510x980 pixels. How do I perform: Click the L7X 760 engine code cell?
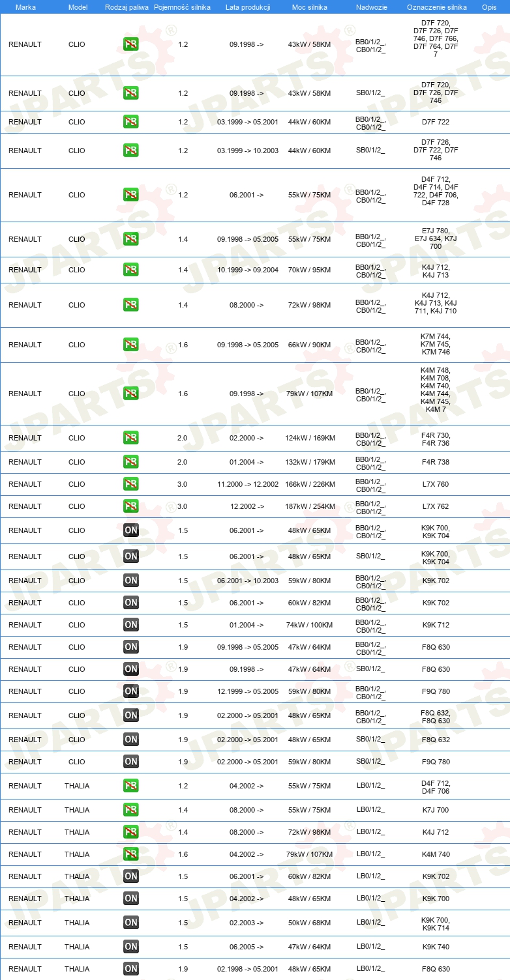coord(436,484)
